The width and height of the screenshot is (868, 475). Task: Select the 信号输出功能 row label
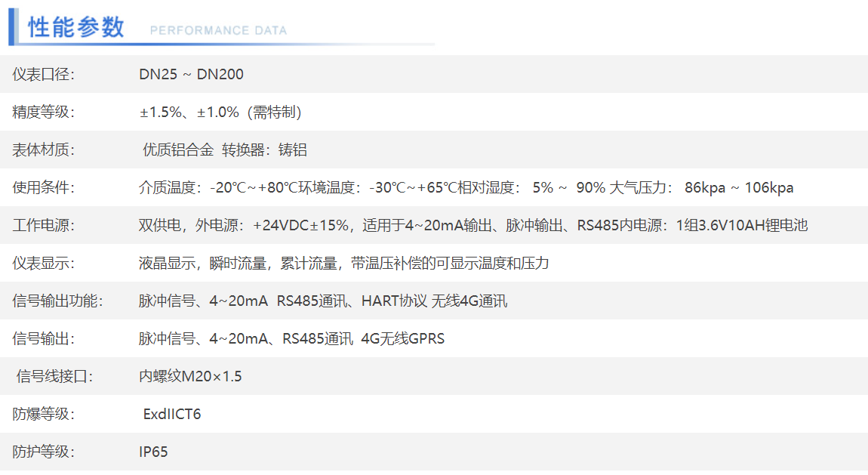tap(57, 301)
